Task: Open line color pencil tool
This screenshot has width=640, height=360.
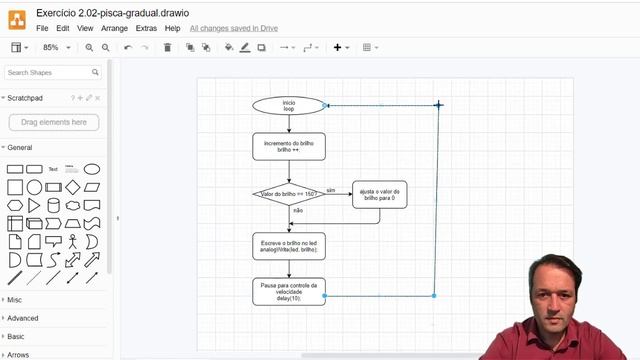Action: coord(245,48)
